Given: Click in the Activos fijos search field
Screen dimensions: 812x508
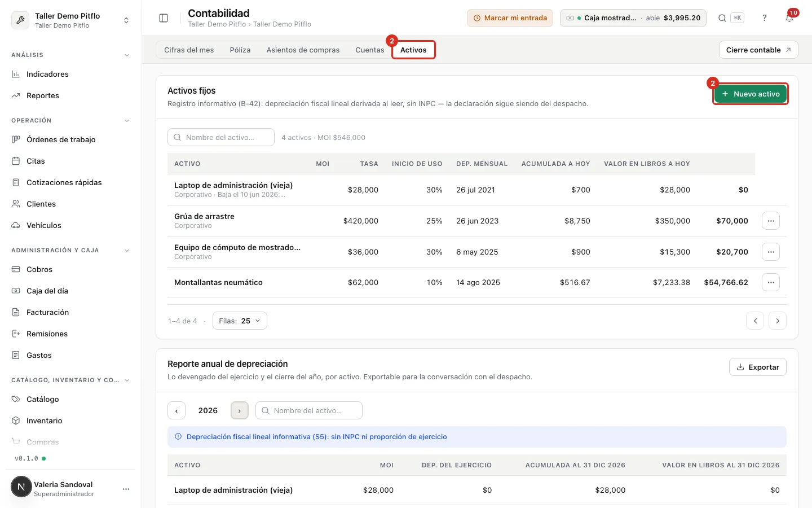Looking at the screenshot, I should pyautogui.click(x=221, y=137).
